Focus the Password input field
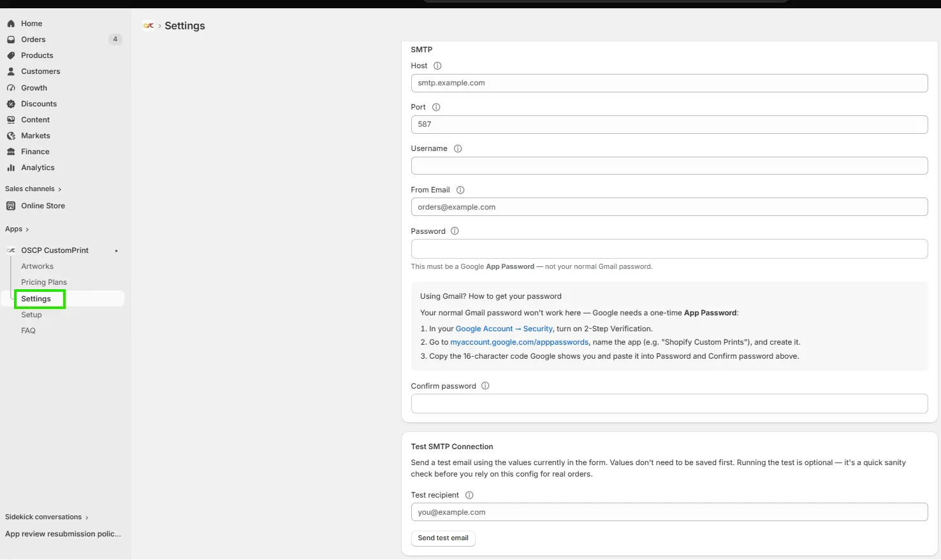 tap(669, 248)
